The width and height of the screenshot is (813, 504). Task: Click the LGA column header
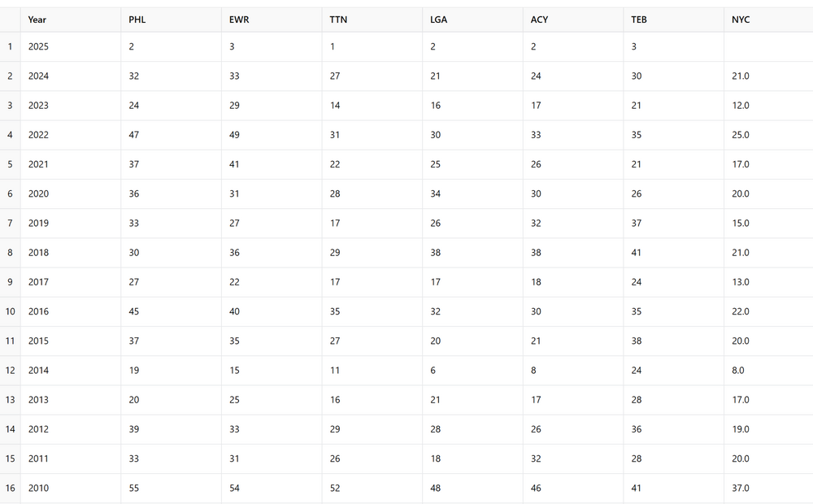pos(473,20)
